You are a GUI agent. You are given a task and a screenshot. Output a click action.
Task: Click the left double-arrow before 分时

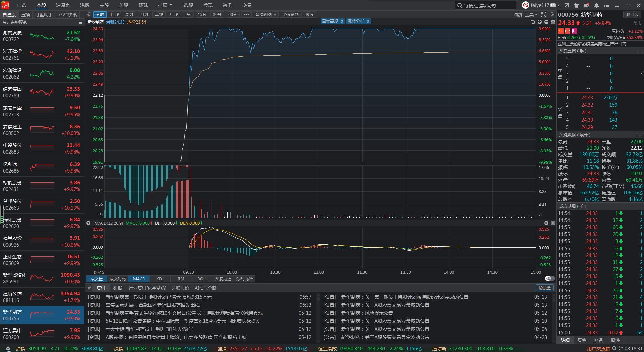[89, 15]
